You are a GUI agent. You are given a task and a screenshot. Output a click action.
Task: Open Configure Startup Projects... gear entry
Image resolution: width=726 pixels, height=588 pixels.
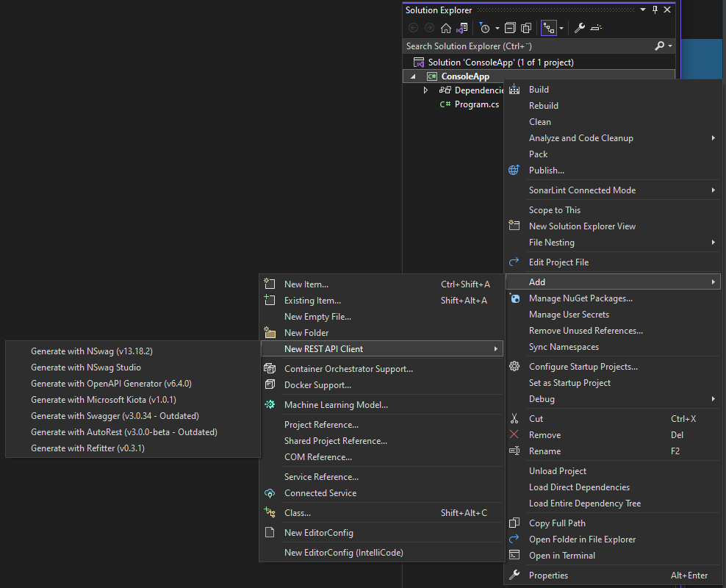pos(613,367)
